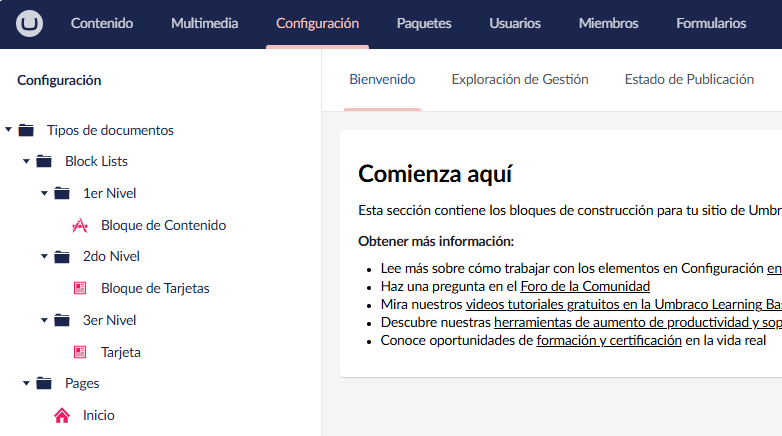Click the Pages folder icon
Screen dimensions: 782x436
tap(44, 383)
